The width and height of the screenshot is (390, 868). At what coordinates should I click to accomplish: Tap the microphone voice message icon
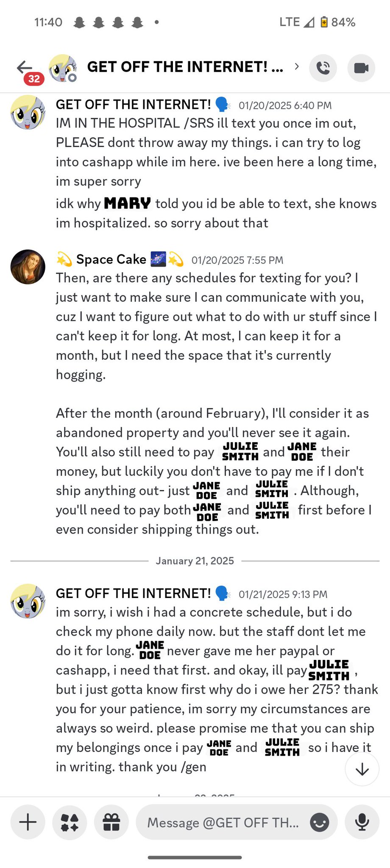pos(362,822)
